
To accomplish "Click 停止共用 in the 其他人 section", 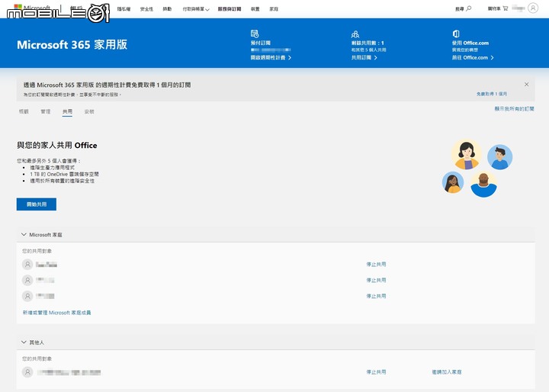I will pos(376,372).
